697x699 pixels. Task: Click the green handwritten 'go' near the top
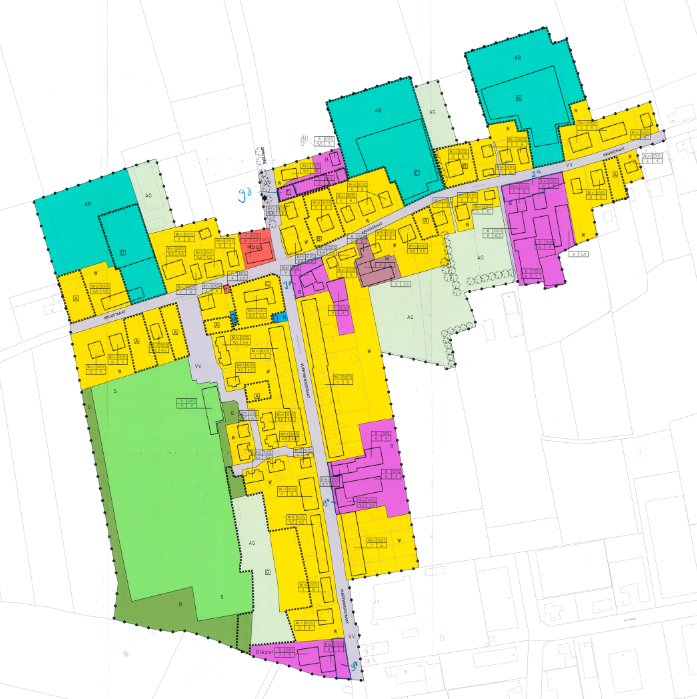click(x=305, y=141)
